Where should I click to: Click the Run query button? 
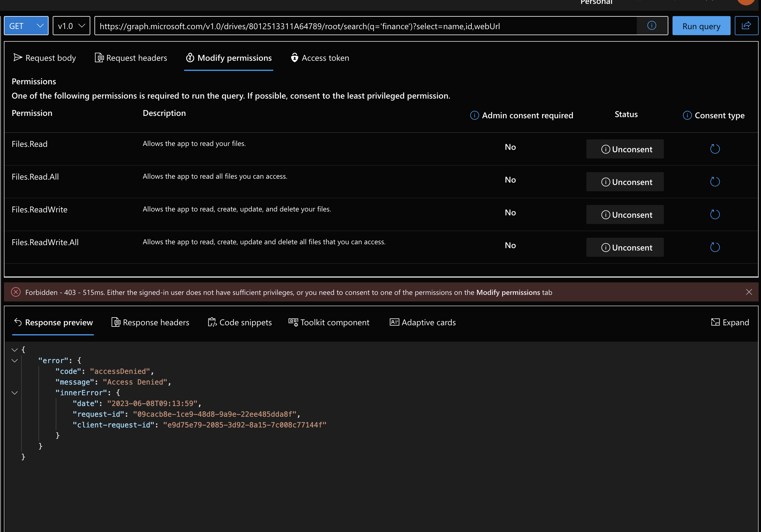(701, 26)
